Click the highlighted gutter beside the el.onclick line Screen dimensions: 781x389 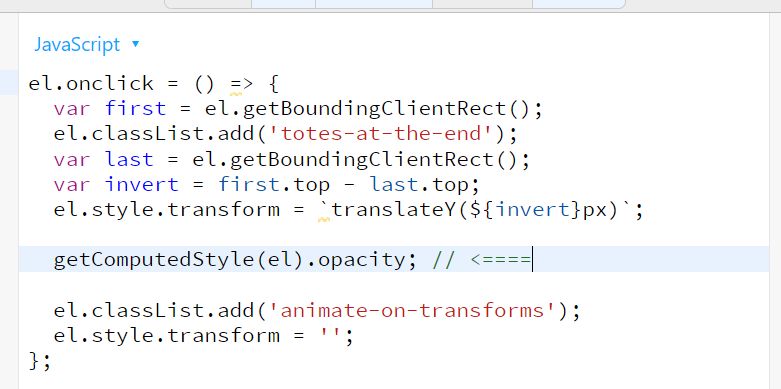pos(9,82)
